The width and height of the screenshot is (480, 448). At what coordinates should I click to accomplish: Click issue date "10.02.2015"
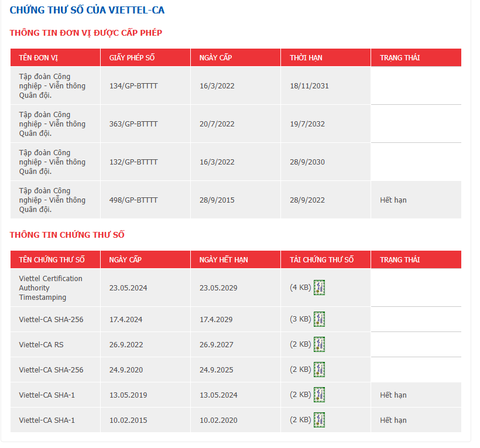click(x=128, y=420)
